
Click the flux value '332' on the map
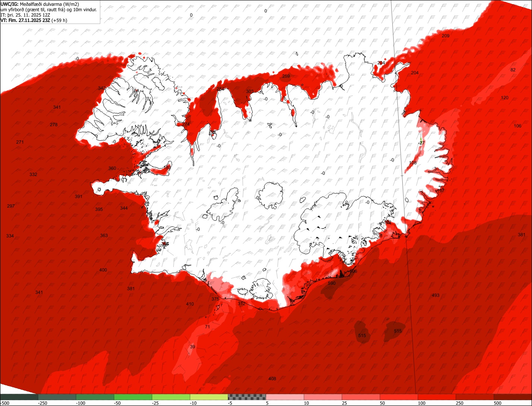coord(33,174)
